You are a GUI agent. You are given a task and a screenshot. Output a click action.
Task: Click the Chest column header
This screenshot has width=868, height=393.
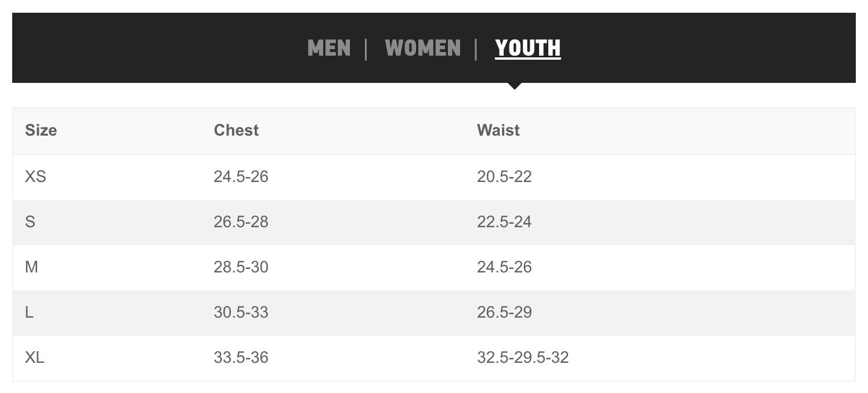[236, 130]
